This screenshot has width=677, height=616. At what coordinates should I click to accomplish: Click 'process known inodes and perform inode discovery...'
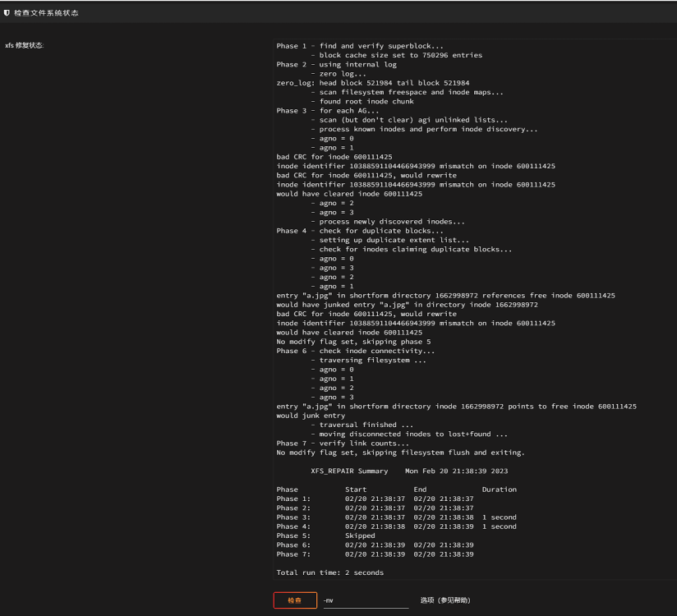coord(428,129)
